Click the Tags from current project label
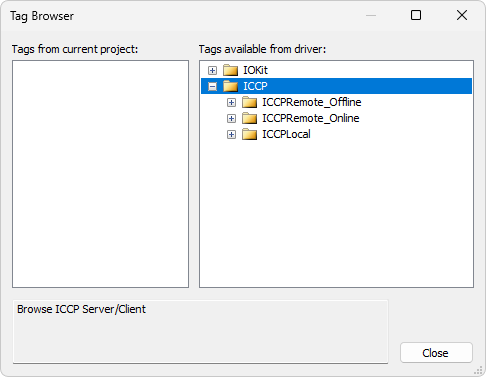 point(75,49)
